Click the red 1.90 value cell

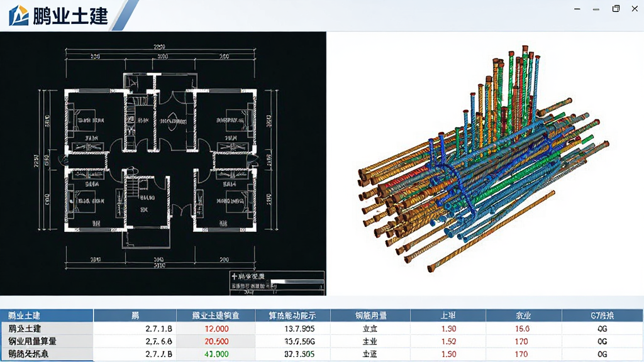coord(448,329)
